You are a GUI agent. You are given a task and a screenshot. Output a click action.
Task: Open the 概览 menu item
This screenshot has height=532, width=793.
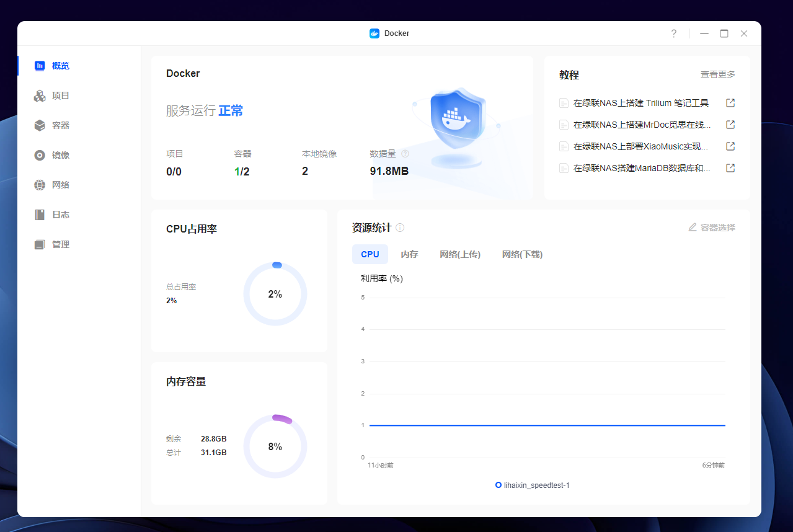(79, 66)
